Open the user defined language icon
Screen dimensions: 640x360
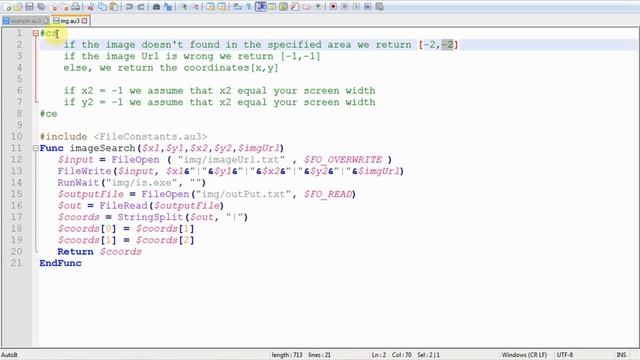click(271, 7)
